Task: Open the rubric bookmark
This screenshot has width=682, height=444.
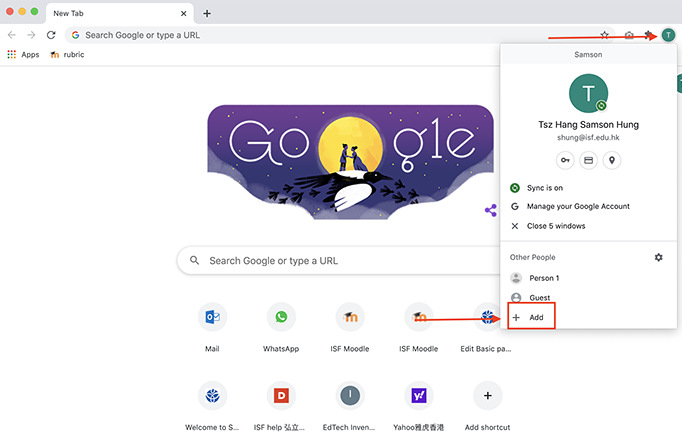Action: pos(67,54)
